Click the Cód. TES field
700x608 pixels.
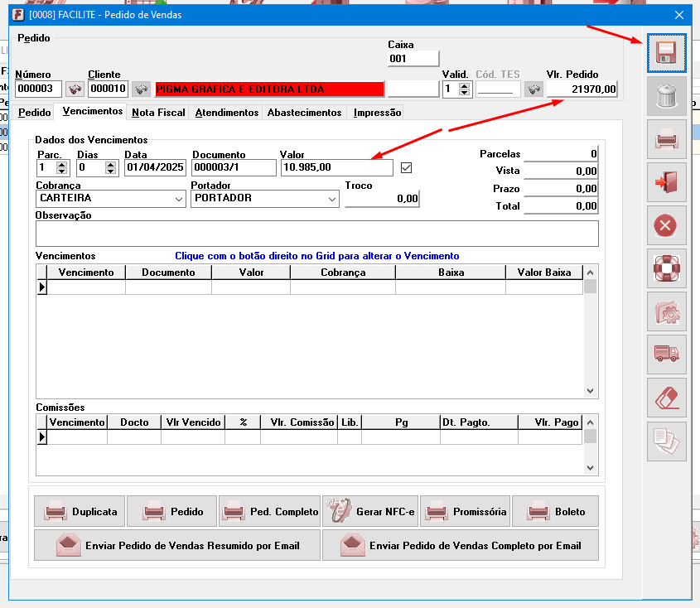(x=498, y=89)
